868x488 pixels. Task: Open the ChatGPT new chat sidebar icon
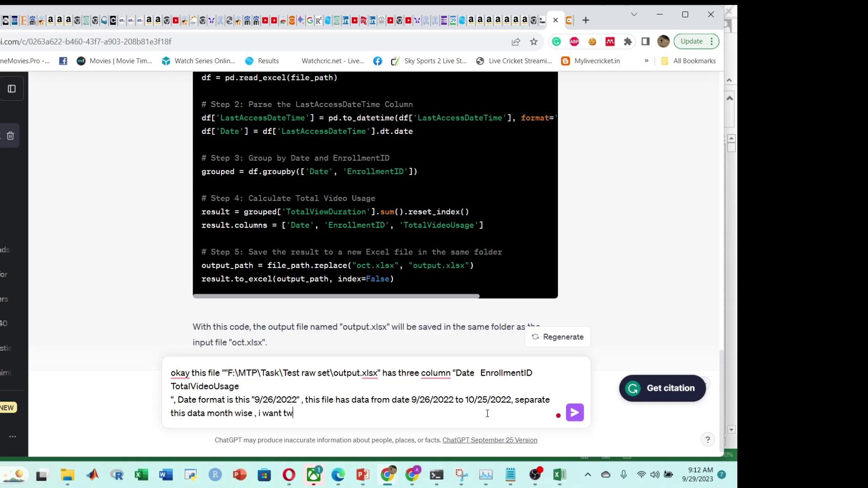pyautogui.click(x=12, y=89)
